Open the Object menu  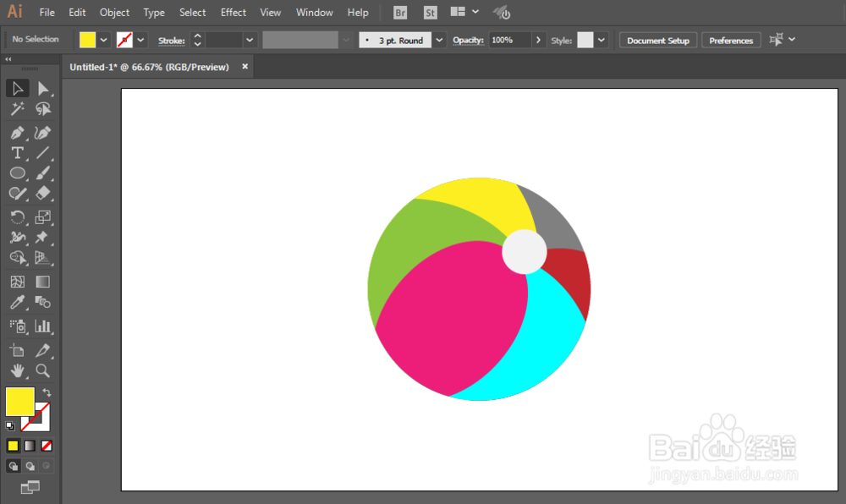click(x=114, y=13)
